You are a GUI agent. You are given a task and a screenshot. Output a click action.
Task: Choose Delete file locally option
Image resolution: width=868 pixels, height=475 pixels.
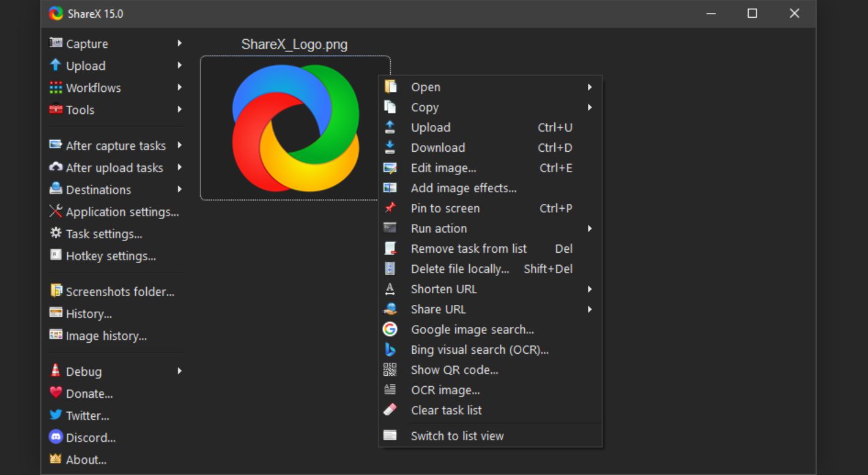pos(459,269)
